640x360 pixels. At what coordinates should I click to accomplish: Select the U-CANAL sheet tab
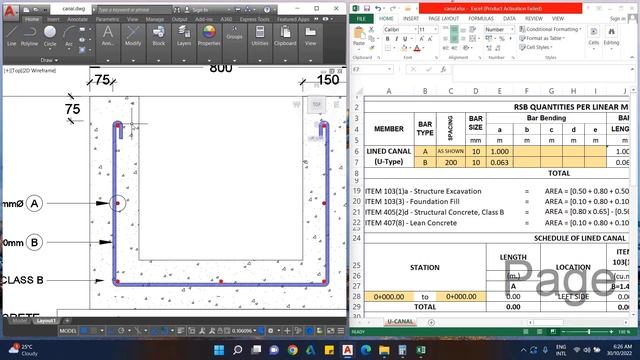(400, 322)
